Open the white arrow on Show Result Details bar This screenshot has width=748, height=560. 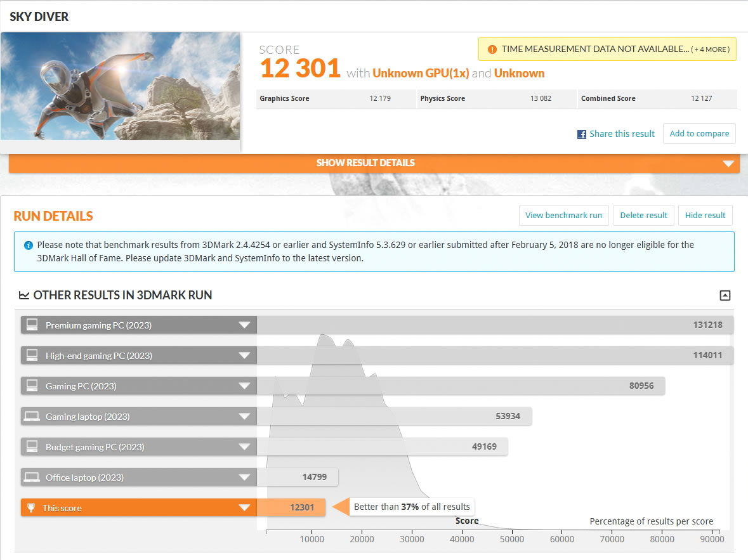pyautogui.click(x=728, y=164)
